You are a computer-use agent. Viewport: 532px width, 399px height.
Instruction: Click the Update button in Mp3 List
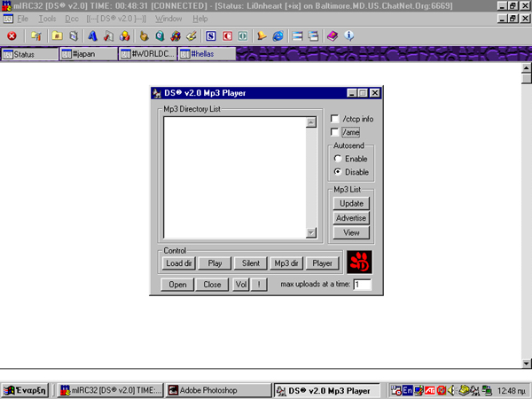[x=351, y=204]
